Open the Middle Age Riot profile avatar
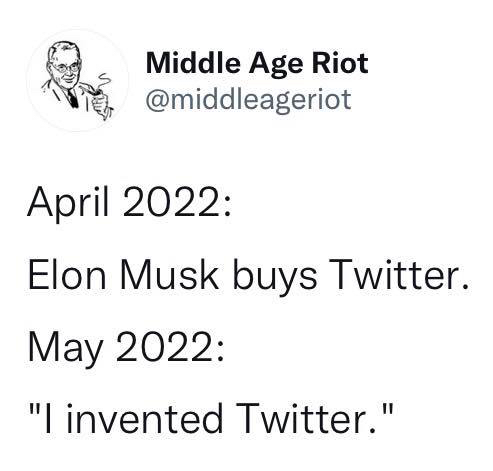This screenshot has height=471, width=493. coord(77,80)
